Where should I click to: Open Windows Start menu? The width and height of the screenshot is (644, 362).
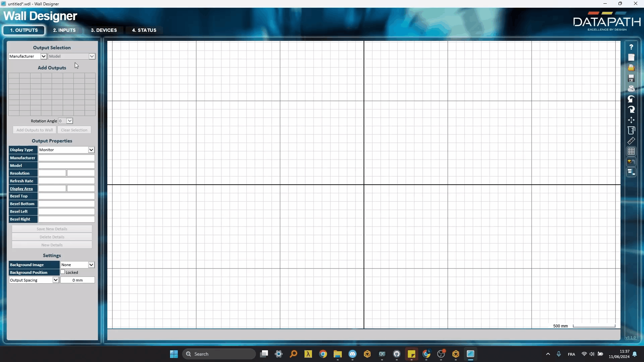pos(174,354)
